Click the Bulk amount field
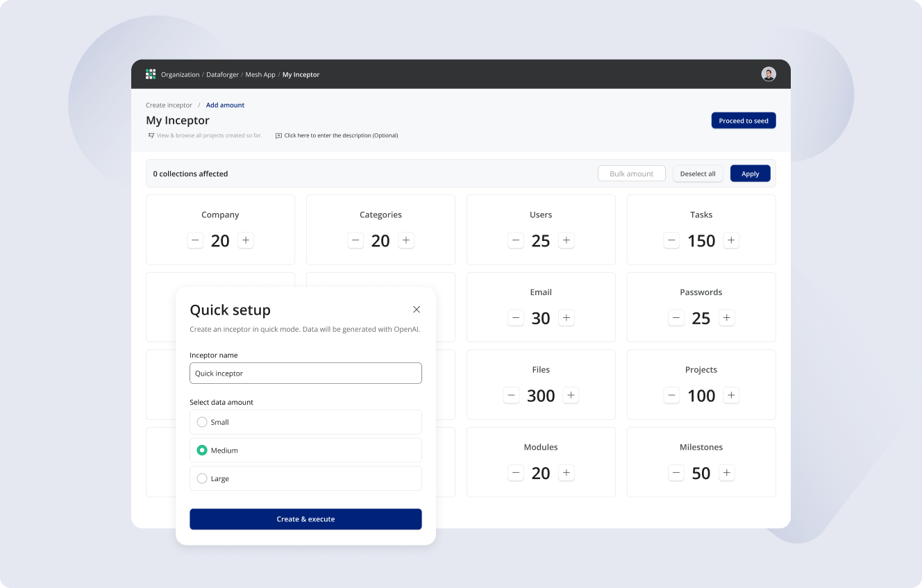The height and width of the screenshot is (588, 922). (631, 174)
